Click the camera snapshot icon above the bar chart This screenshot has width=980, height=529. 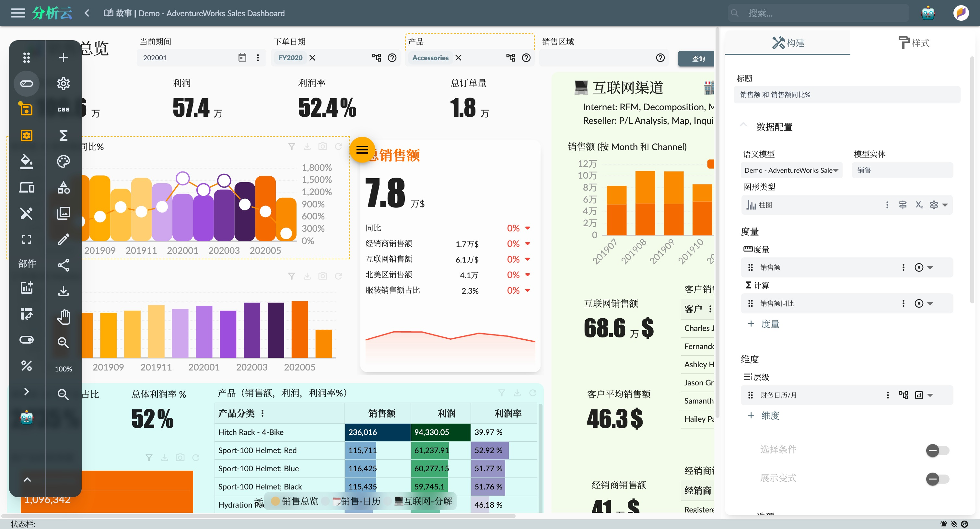point(322,276)
